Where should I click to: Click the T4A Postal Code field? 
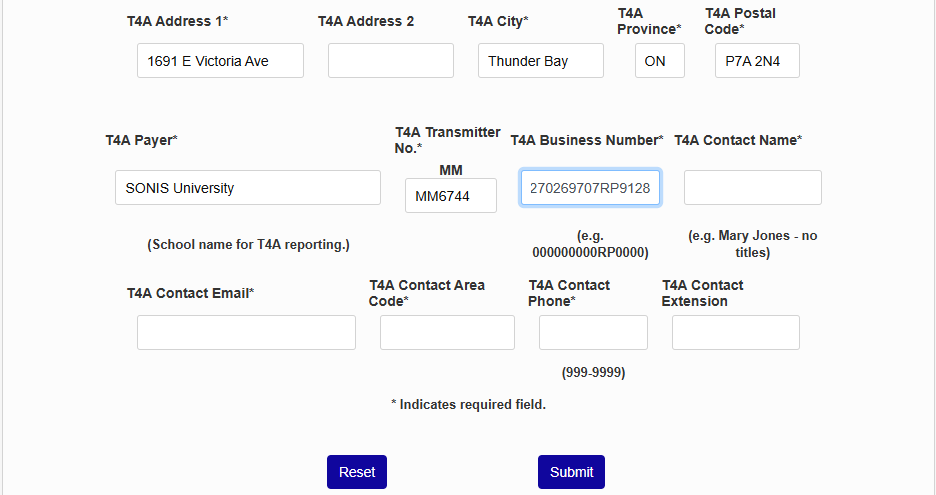[757, 61]
